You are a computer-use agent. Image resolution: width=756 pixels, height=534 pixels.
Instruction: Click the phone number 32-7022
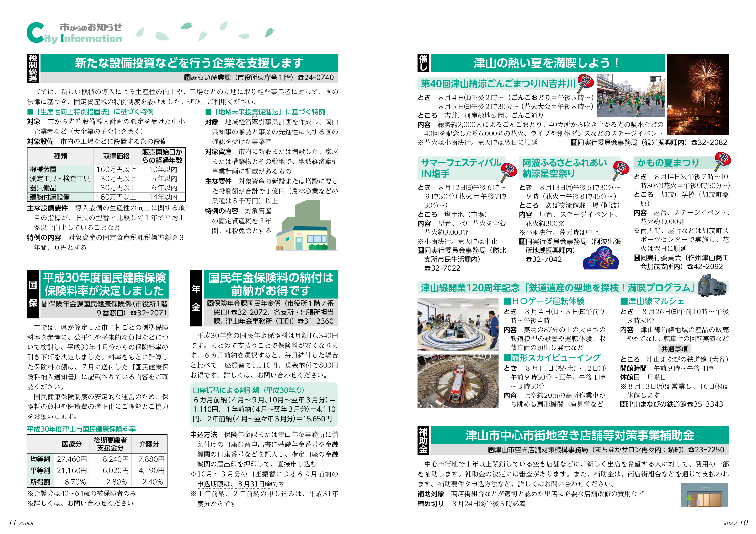442,268
